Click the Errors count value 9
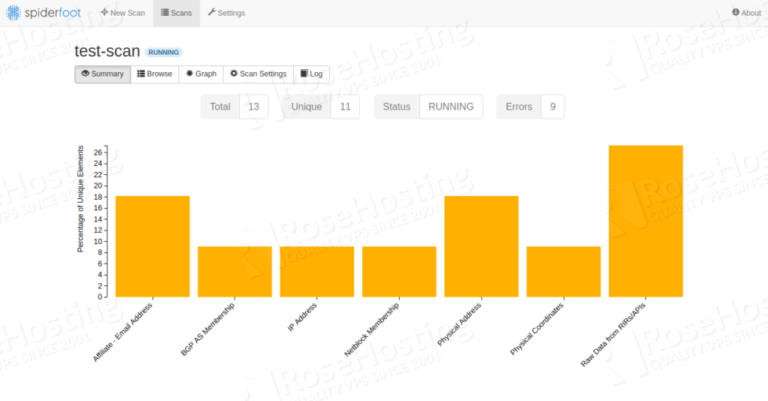Screen dimensions: 768x401 (552, 107)
